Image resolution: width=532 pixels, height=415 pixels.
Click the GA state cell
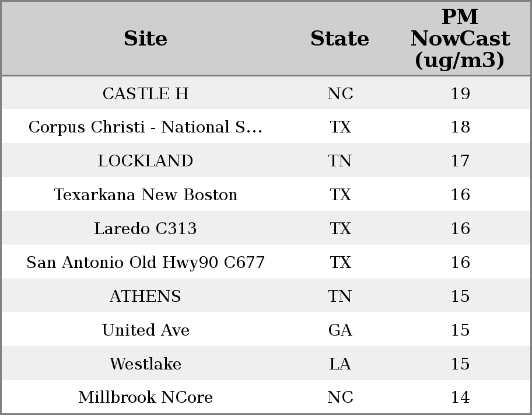point(340,330)
